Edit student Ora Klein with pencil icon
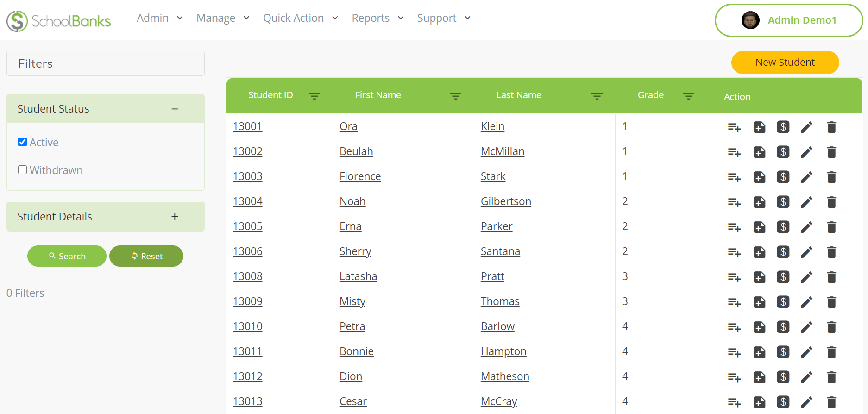The width and height of the screenshot is (868, 414). click(x=806, y=127)
